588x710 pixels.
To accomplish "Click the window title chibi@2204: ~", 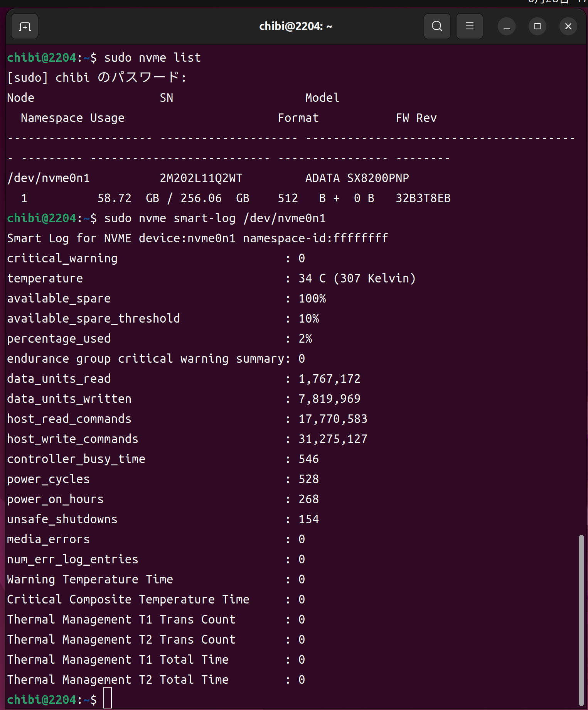I will 295,27.
